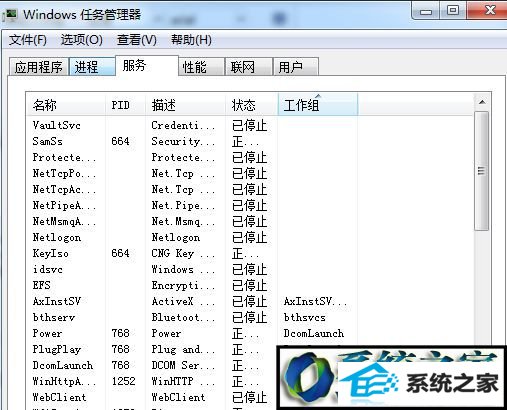This screenshot has width=507, height=410.
Task: Sort by the 描述 column header
Action: (186, 105)
